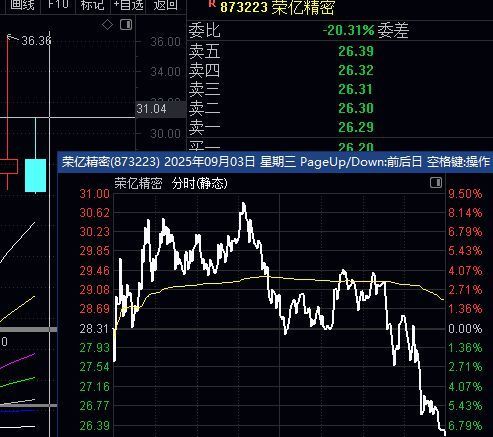Click the red R marker beside stock code
This screenshot has height=437, width=493.
[x=211, y=4]
